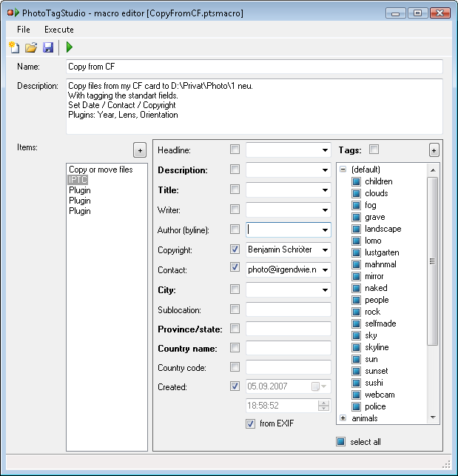Toggle the blue box next to sushi tag
This screenshot has height=476, width=458.
[357, 383]
